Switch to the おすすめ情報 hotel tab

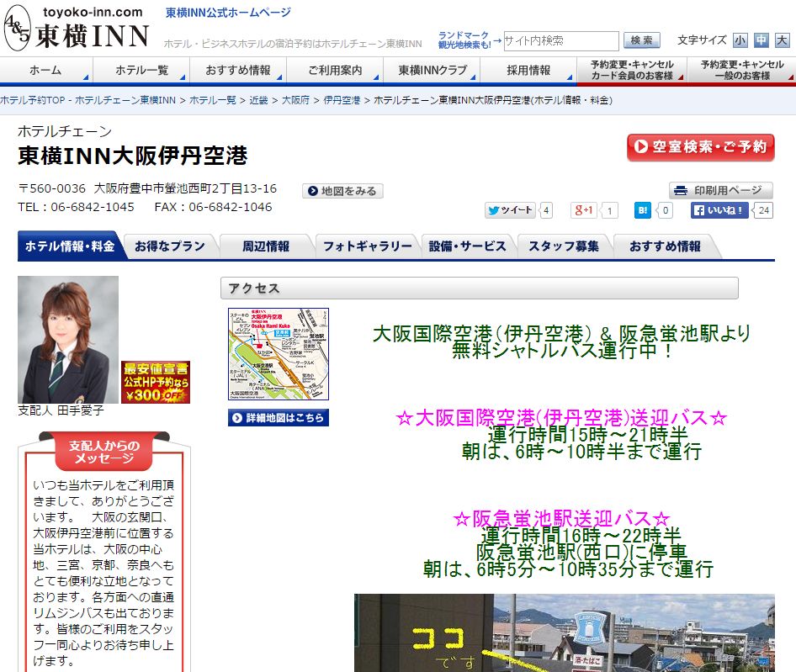pyautogui.click(x=665, y=246)
